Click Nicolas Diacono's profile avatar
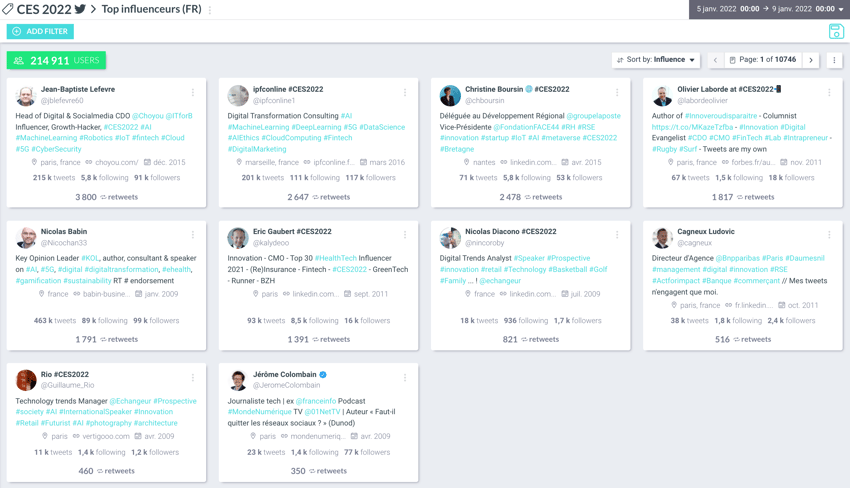Image resolution: width=850 pixels, height=488 pixels. pos(450,237)
